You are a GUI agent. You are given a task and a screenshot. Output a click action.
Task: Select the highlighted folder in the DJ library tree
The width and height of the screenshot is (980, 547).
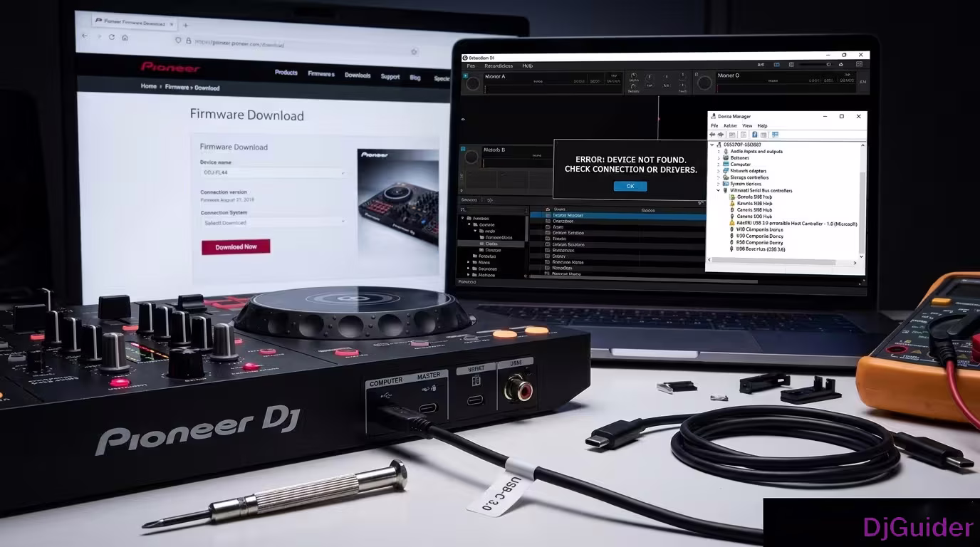click(x=491, y=244)
